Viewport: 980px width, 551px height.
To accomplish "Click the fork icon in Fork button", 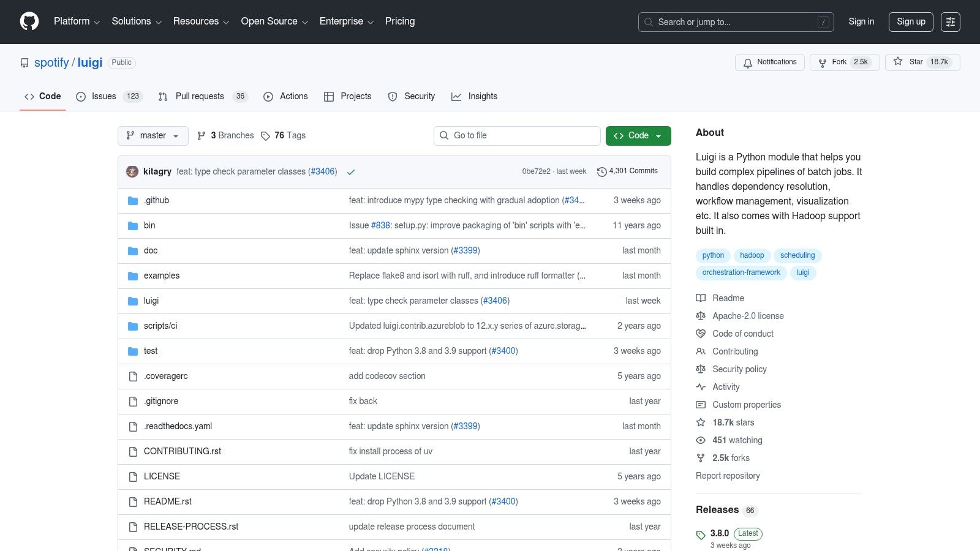I will [x=823, y=62].
